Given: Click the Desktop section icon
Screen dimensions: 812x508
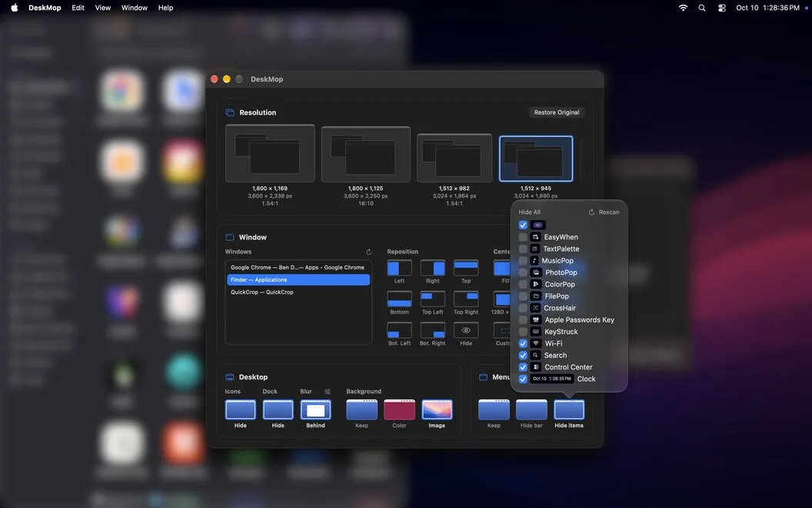Looking at the screenshot, I should pos(230,377).
